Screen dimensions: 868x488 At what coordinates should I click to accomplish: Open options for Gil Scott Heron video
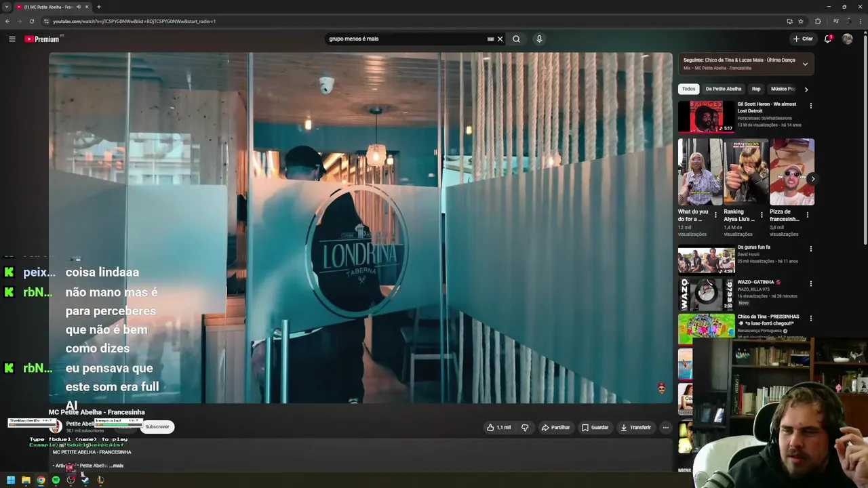tap(810, 106)
